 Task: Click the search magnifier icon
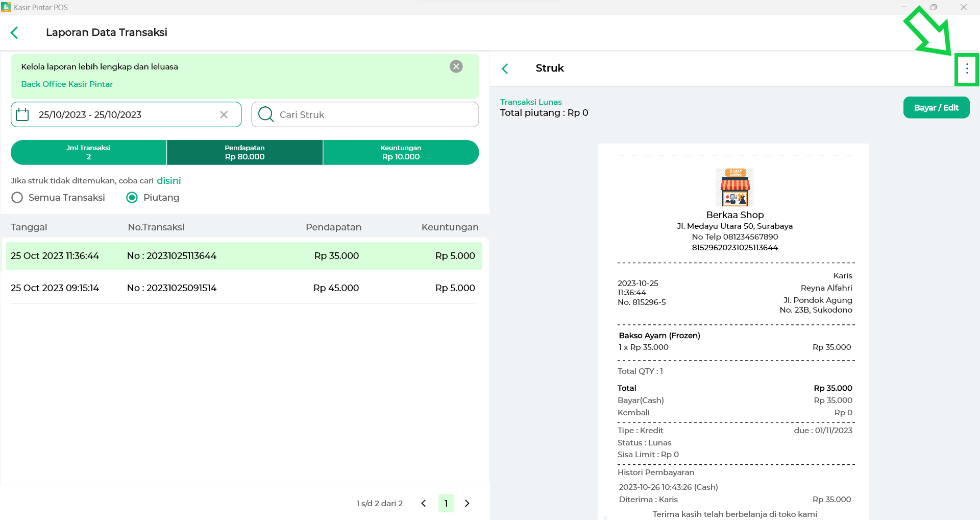[x=265, y=114]
